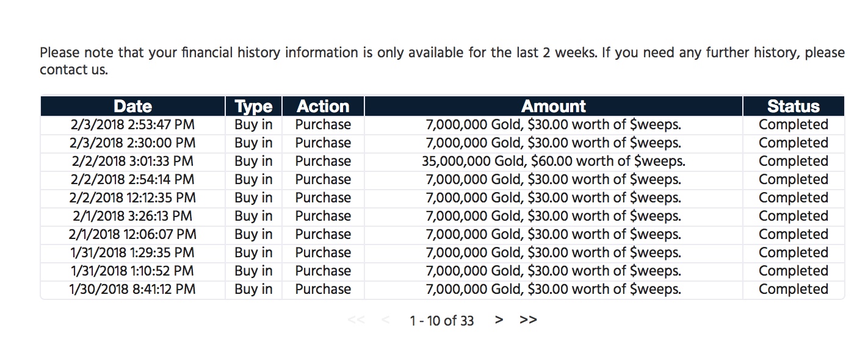Click the 2/1/2018 12:06:07 PM date cell
The width and height of the screenshot is (868, 339).
[x=133, y=235]
